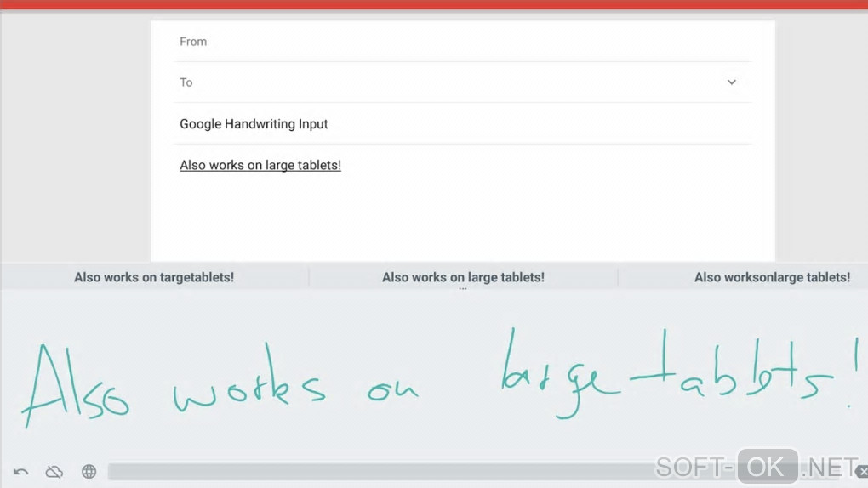Image resolution: width=868 pixels, height=488 pixels.
Task: Tap the undo arrow icon
Action: 20,472
